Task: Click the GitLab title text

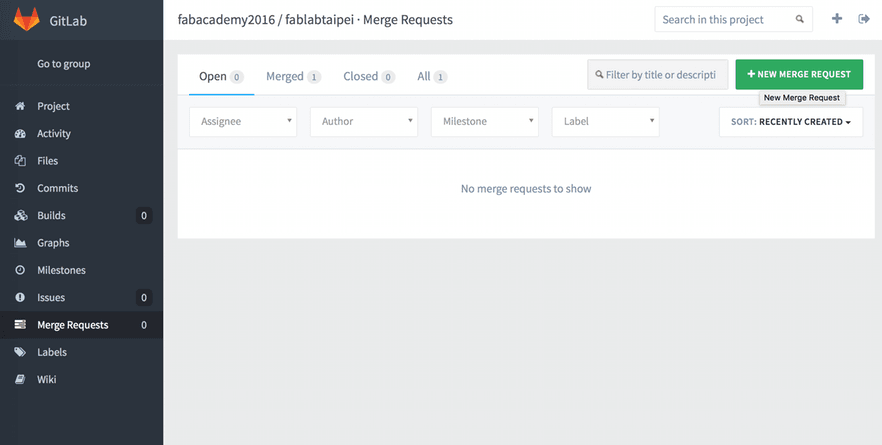Action: pyautogui.click(x=68, y=21)
